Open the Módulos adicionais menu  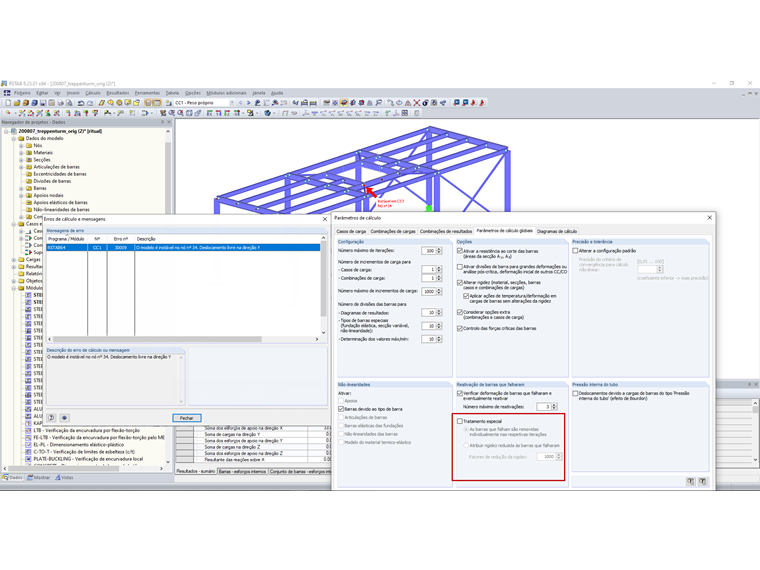point(226,93)
